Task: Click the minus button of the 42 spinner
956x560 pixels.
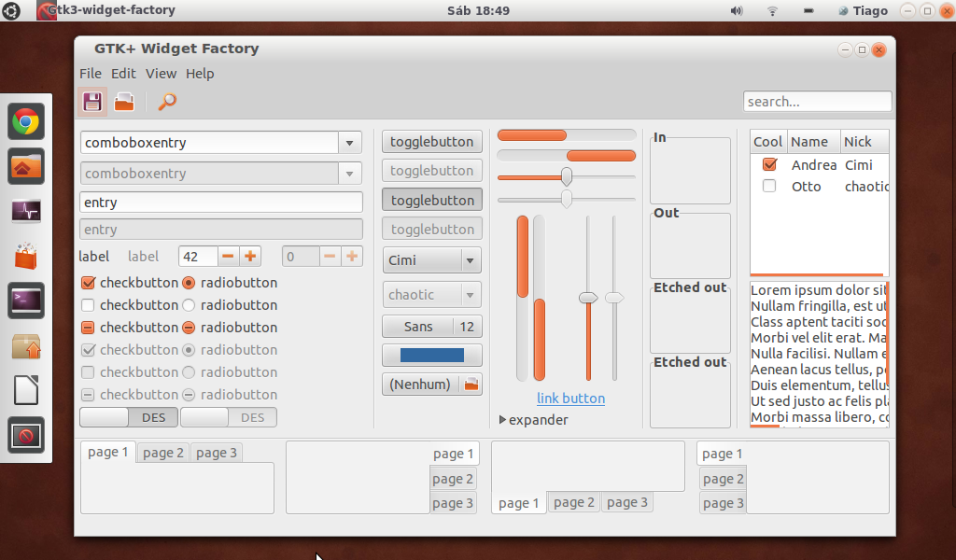Action: [x=228, y=257]
